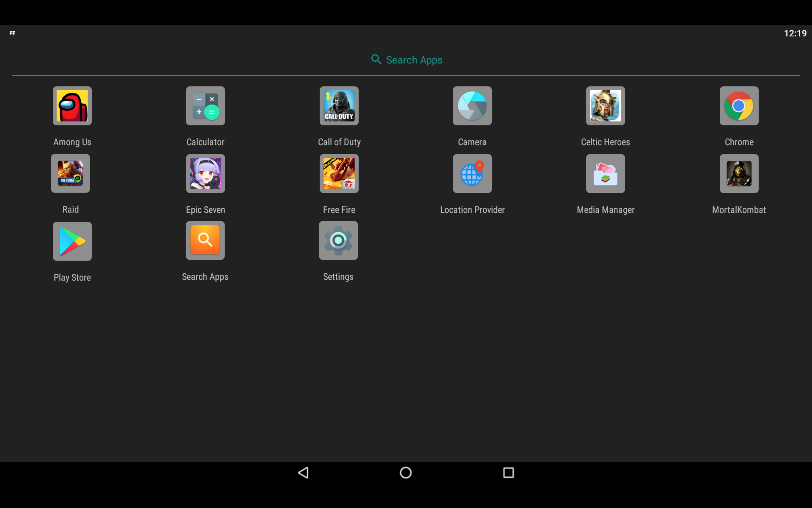Click the "Settings" label text

point(338,277)
